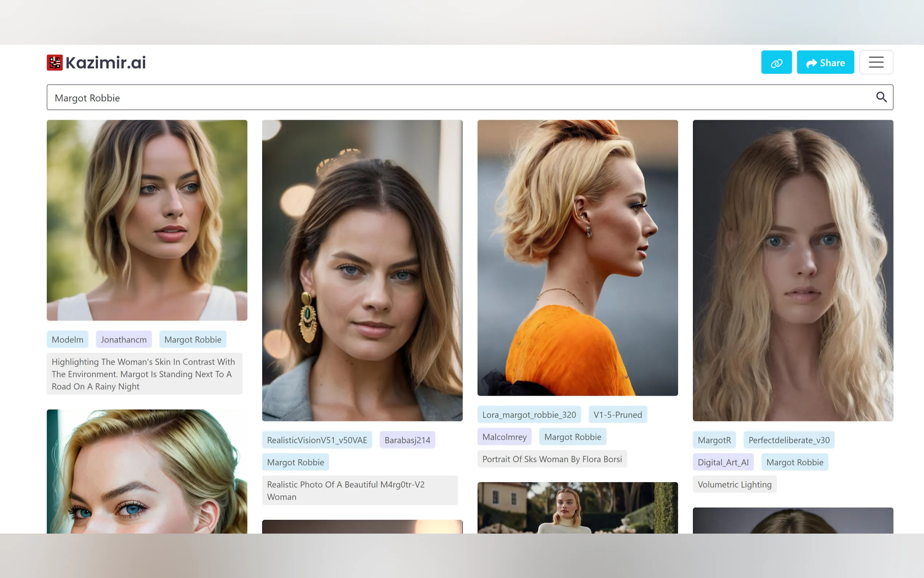Open the portrait with gold earring thumbnail

(362, 270)
